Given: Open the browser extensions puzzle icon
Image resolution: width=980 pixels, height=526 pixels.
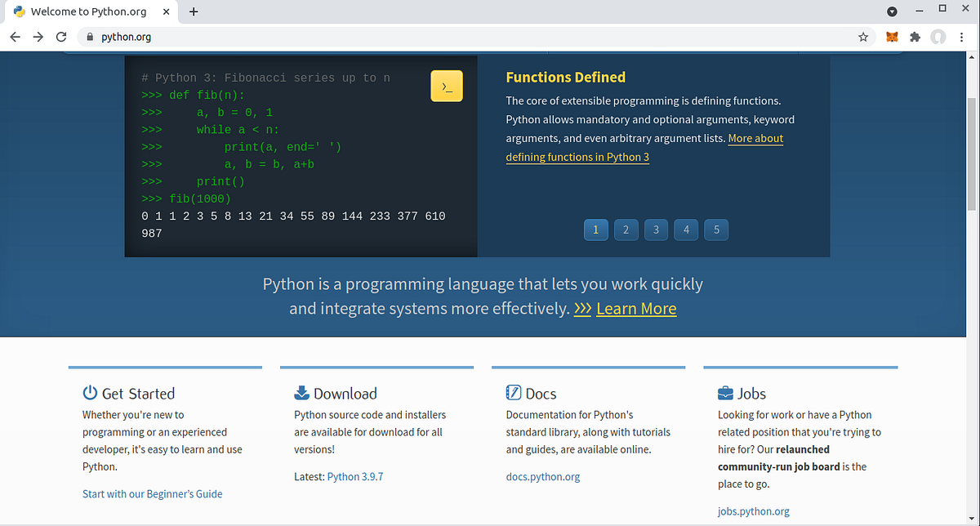Looking at the screenshot, I should pyautogui.click(x=915, y=37).
